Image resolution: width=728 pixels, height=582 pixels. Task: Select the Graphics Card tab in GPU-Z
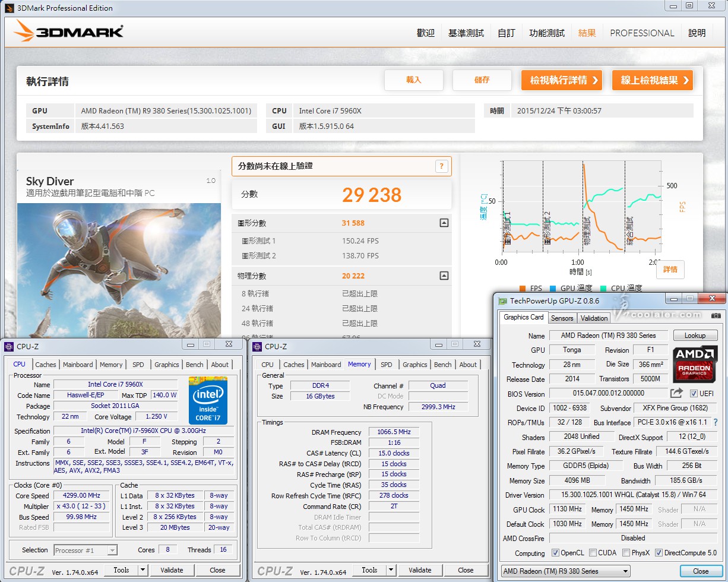pos(524,317)
